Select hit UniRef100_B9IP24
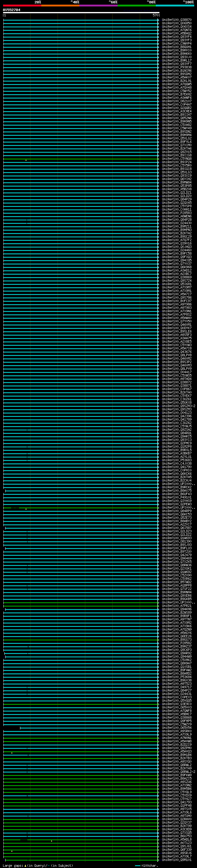 point(177,162)
